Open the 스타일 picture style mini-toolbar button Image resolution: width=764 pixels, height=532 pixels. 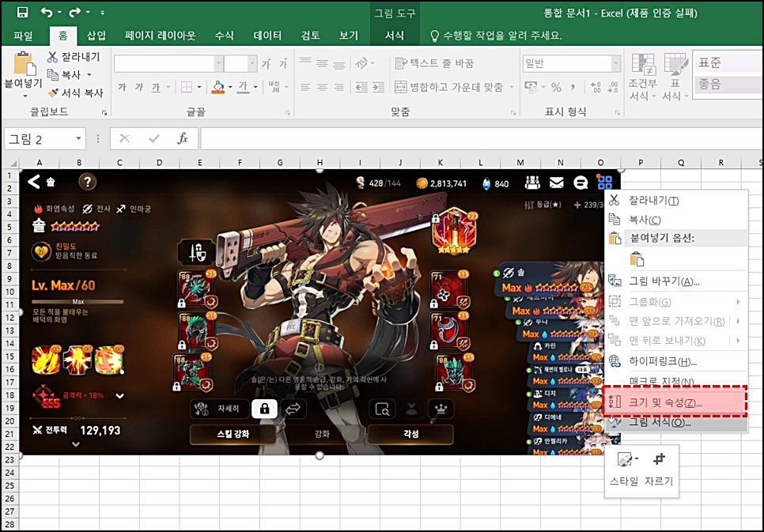[624, 469]
